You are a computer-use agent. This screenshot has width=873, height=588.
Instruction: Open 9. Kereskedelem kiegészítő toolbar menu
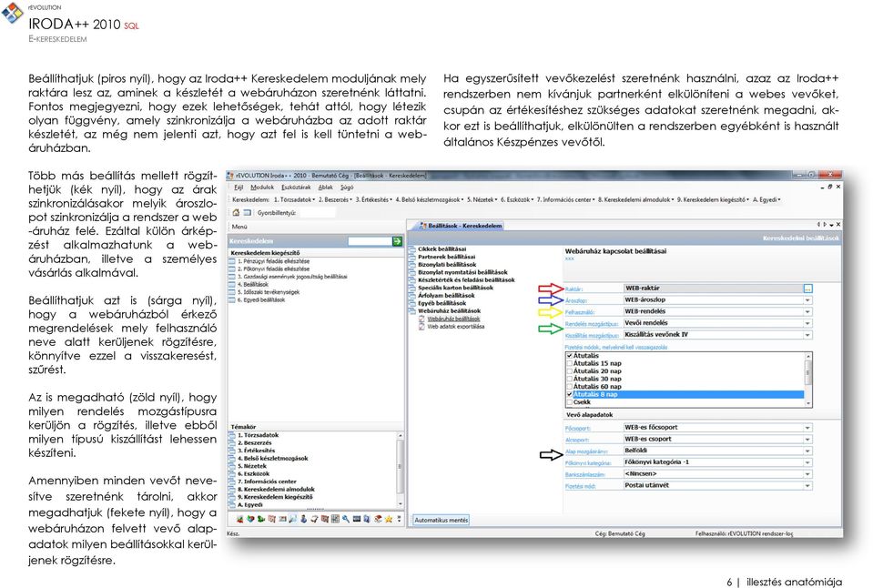713,199
